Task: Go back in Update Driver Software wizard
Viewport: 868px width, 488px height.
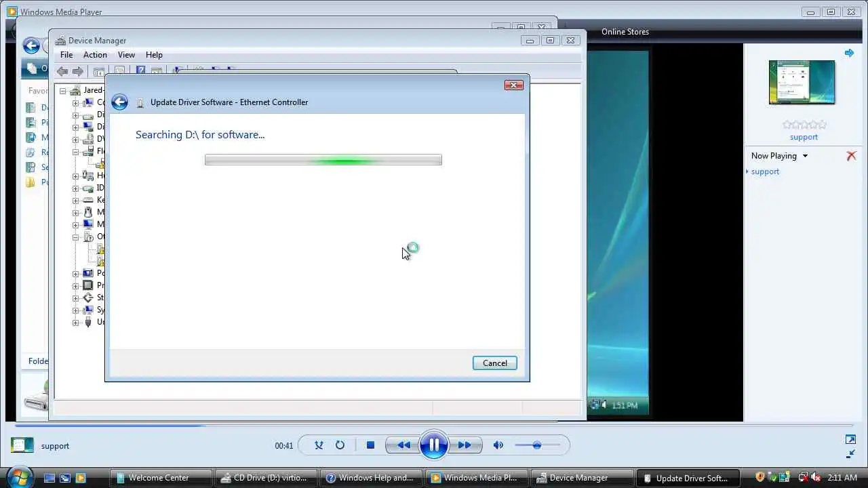Action: point(119,102)
